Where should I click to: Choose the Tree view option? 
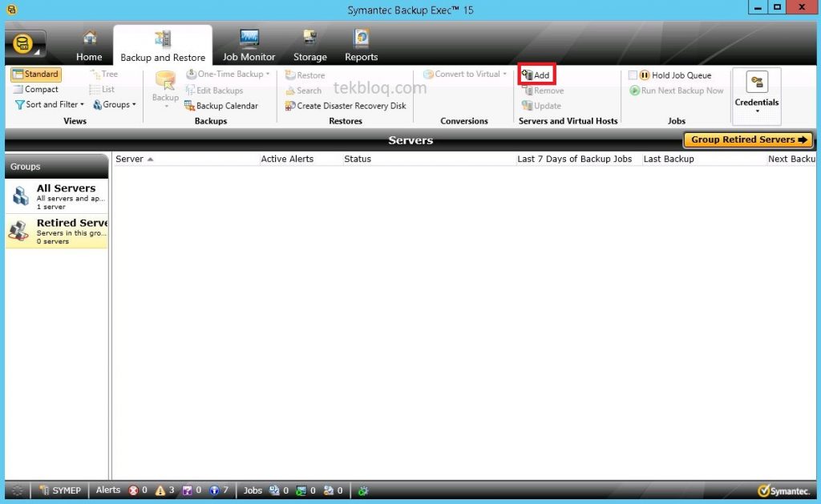point(104,75)
